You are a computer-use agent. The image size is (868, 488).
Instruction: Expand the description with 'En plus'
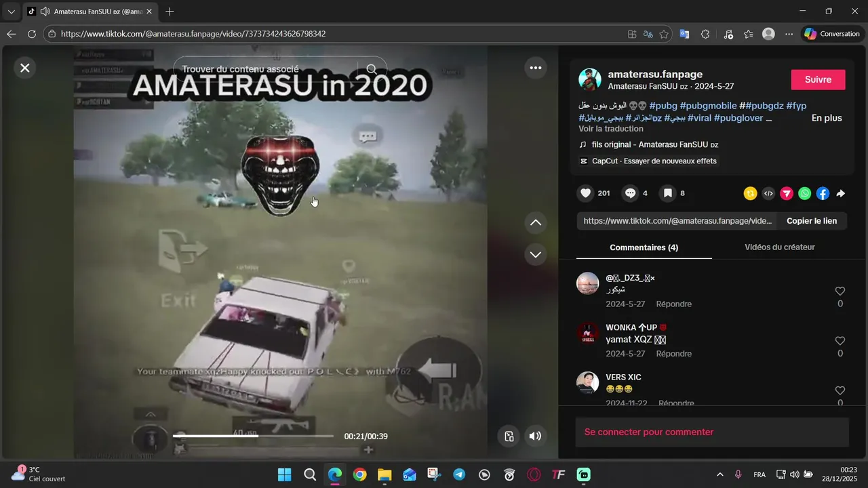click(x=827, y=118)
